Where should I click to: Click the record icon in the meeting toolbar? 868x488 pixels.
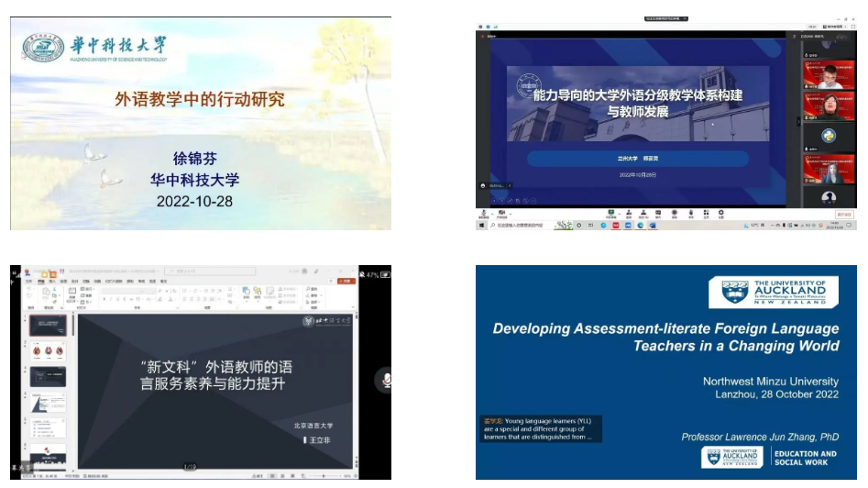[675, 214]
